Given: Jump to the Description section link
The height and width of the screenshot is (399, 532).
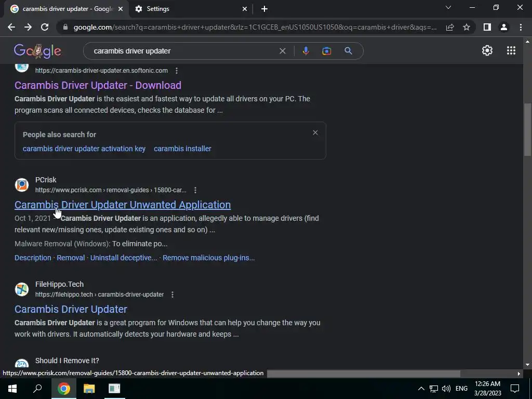Looking at the screenshot, I should point(33,258).
